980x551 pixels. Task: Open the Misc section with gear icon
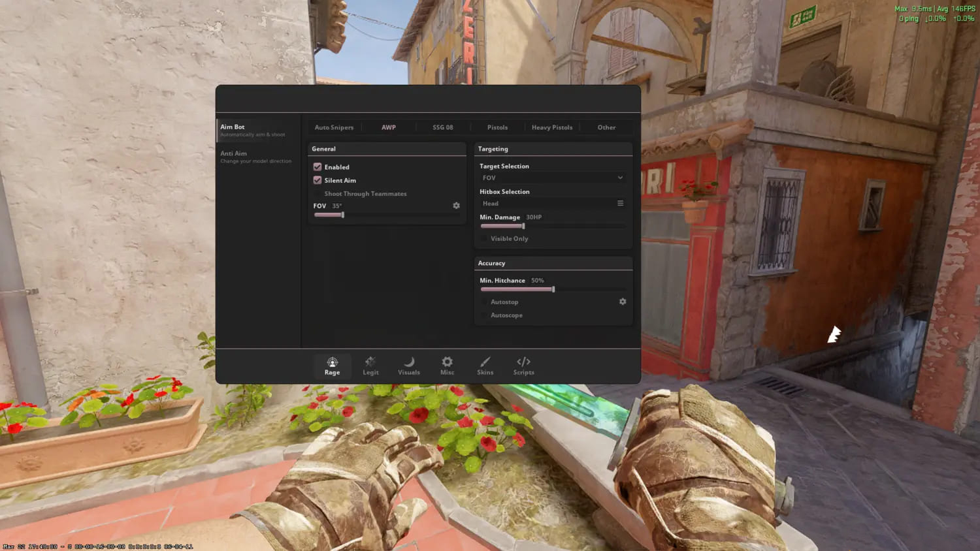[x=447, y=366]
